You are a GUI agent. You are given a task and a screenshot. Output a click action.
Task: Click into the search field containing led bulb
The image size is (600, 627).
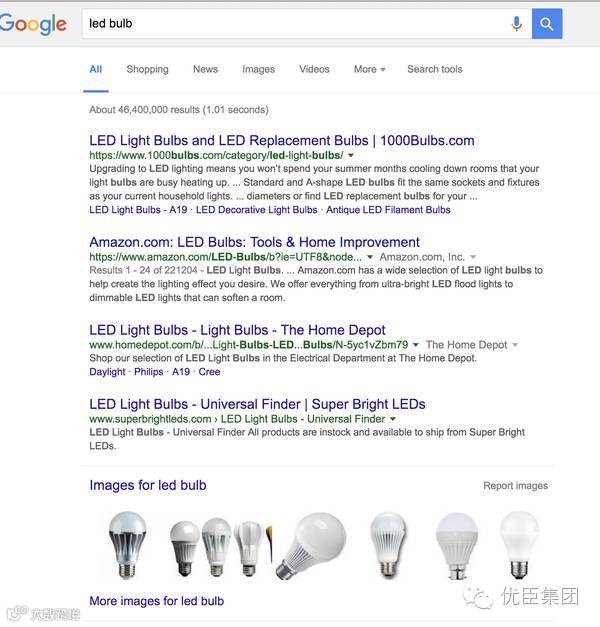(x=294, y=24)
